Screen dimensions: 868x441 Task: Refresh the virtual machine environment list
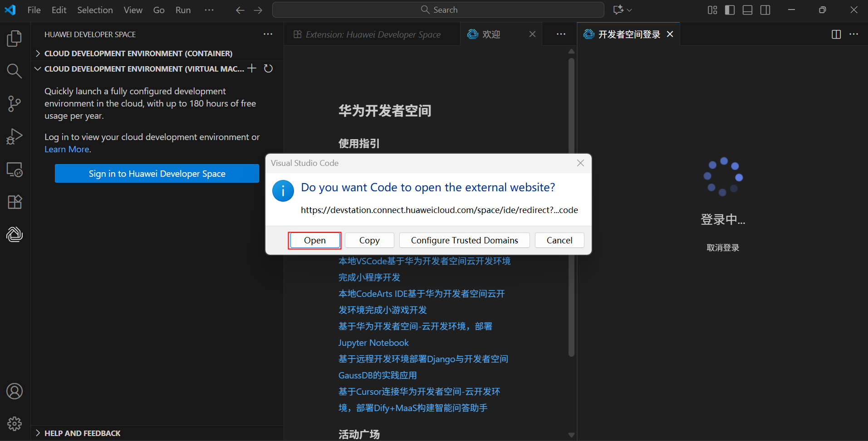point(269,68)
